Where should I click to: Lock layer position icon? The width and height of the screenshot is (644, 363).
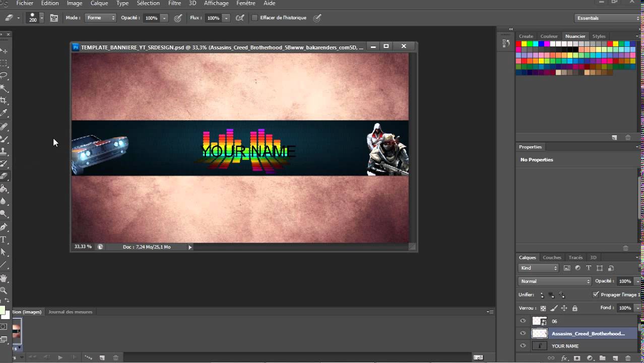(564, 308)
